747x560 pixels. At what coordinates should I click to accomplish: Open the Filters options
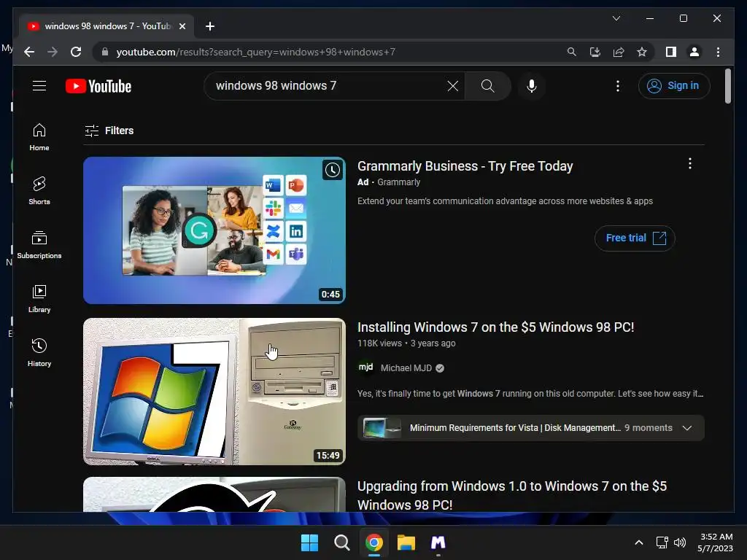(x=109, y=131)
